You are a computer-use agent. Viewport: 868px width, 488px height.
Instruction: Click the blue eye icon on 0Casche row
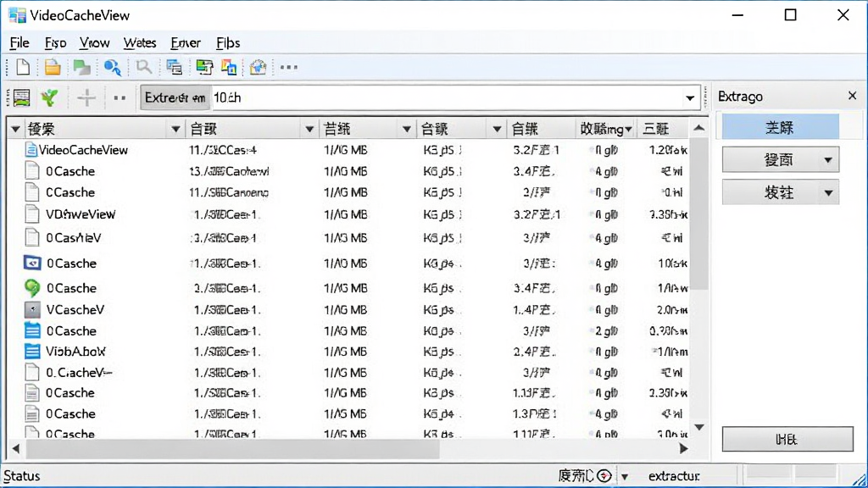[x=32, y=263]
